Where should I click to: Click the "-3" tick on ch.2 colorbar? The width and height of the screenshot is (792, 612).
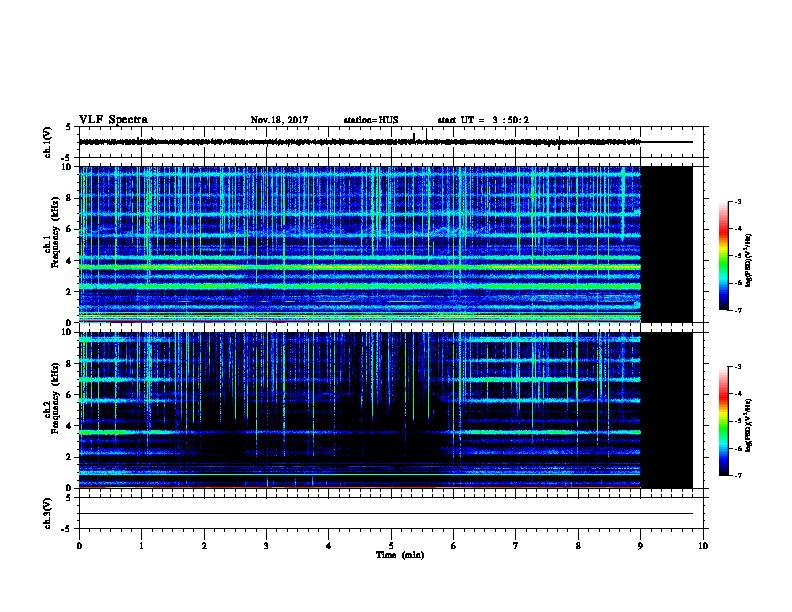pos(737,367)
